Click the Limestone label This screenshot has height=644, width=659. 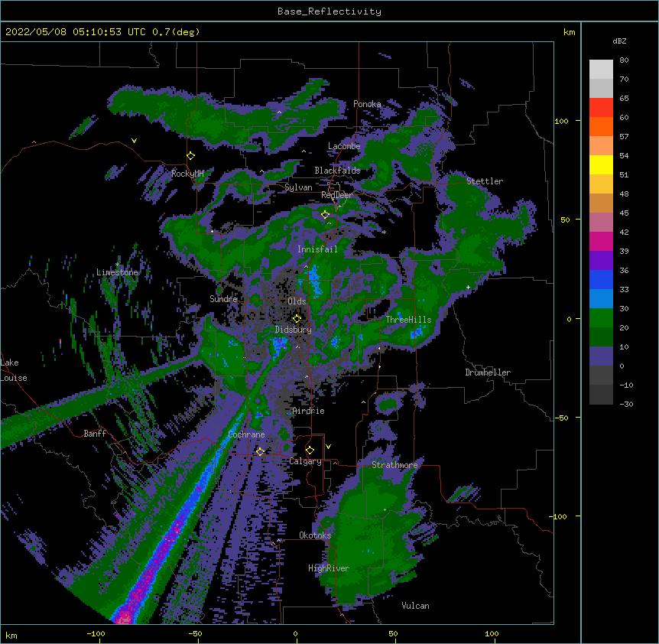pyautogui.click(x=117, y=272)
